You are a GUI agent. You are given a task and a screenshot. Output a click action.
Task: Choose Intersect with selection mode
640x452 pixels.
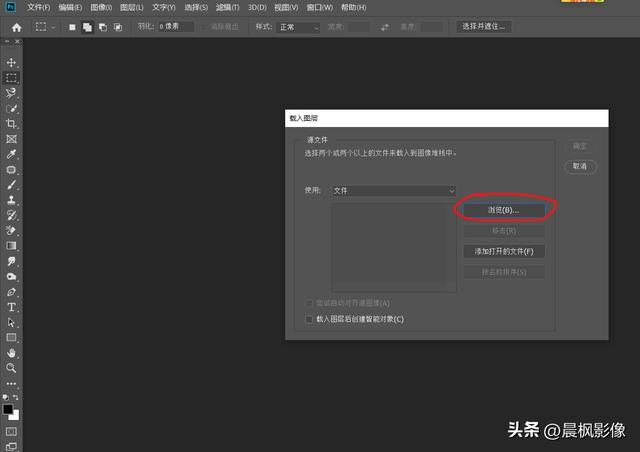(x=118, y=27)
